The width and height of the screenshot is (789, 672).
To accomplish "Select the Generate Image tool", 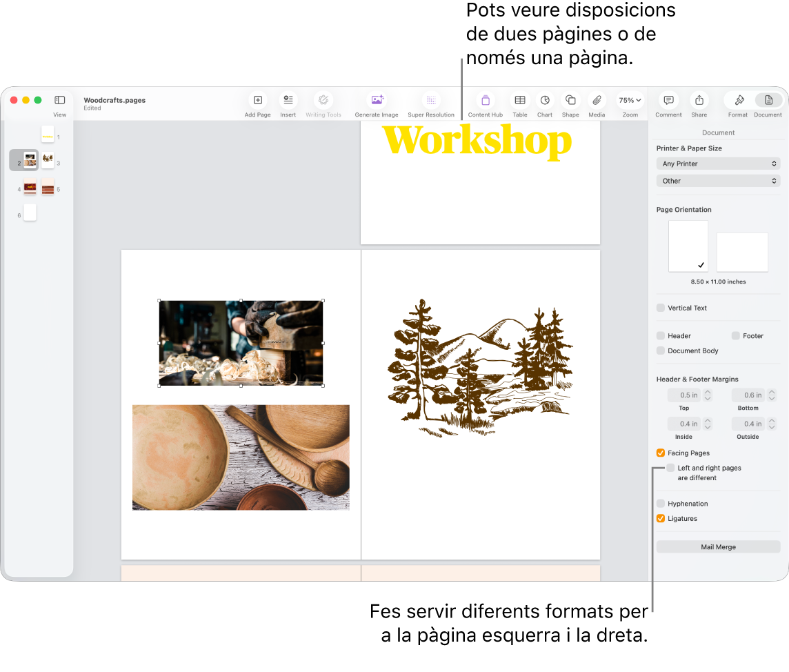I will 376,100.
